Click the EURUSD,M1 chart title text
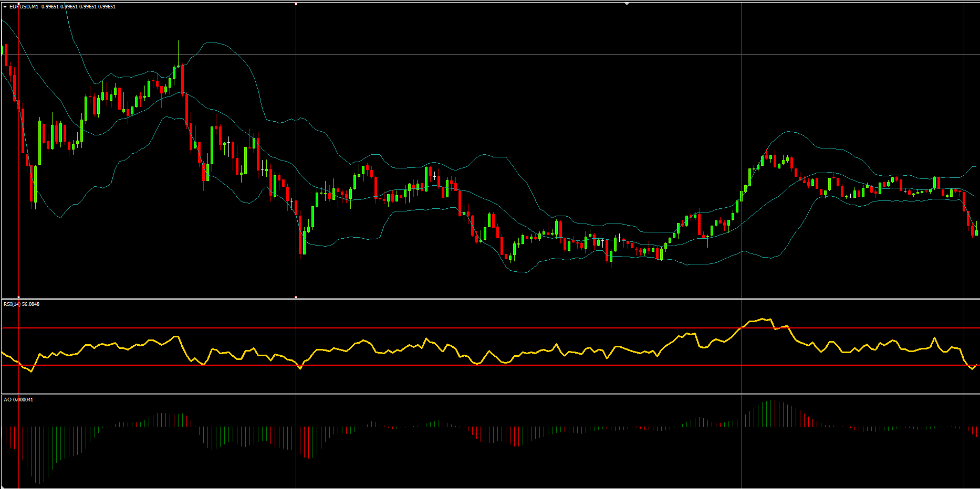 (x=24, y=7)
